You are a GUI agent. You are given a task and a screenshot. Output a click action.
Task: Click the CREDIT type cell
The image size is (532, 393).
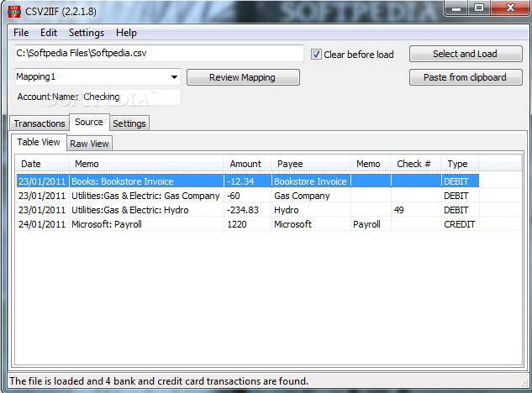click(460, 224)
